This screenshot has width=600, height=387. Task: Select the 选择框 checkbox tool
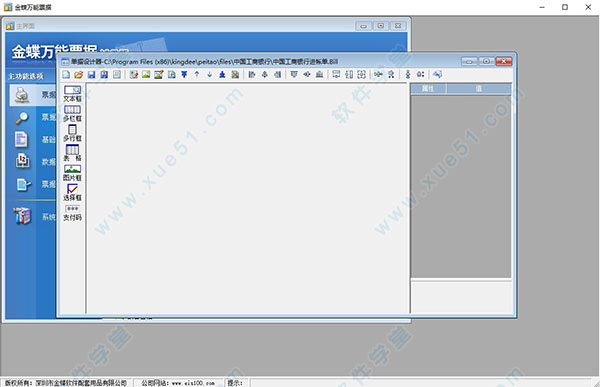click(72, 193)
